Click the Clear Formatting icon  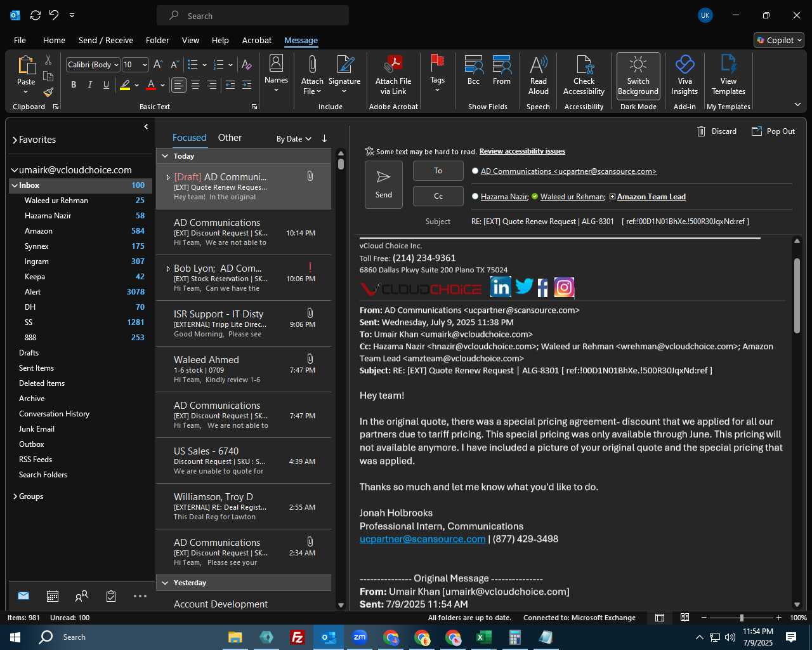tap(247, 65)
